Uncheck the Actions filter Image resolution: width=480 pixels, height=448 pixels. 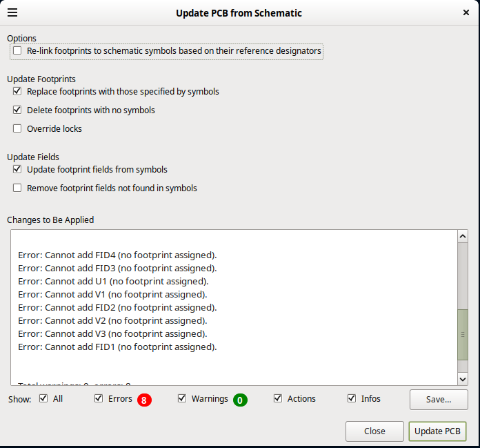278,398
